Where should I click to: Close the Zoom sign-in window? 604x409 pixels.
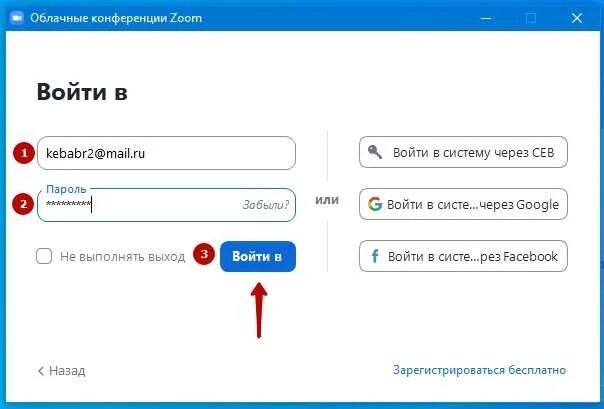(x=577, y=18)
